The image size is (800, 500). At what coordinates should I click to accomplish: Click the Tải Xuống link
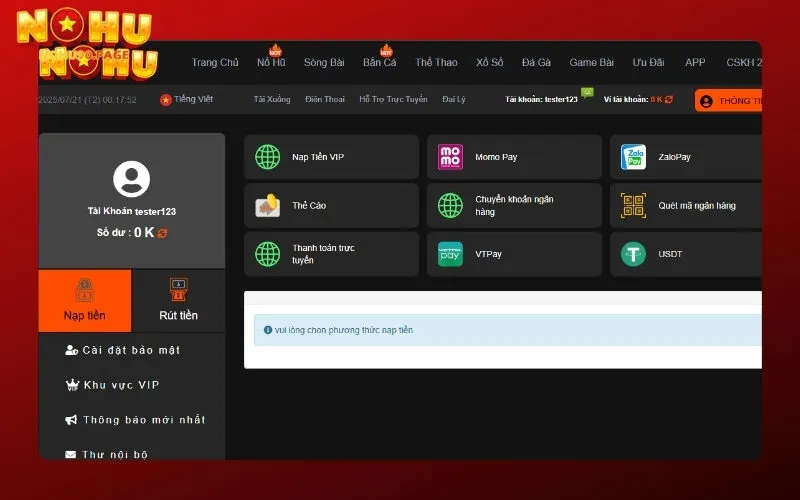click(272, 99)
